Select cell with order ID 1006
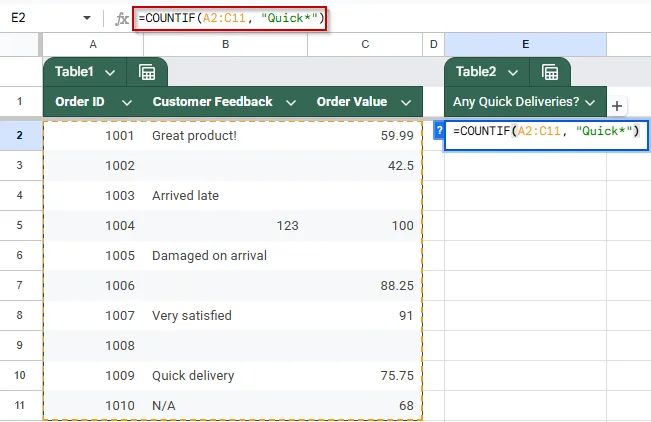The height and width of the screenshot is (422, 651). [93, 285]
